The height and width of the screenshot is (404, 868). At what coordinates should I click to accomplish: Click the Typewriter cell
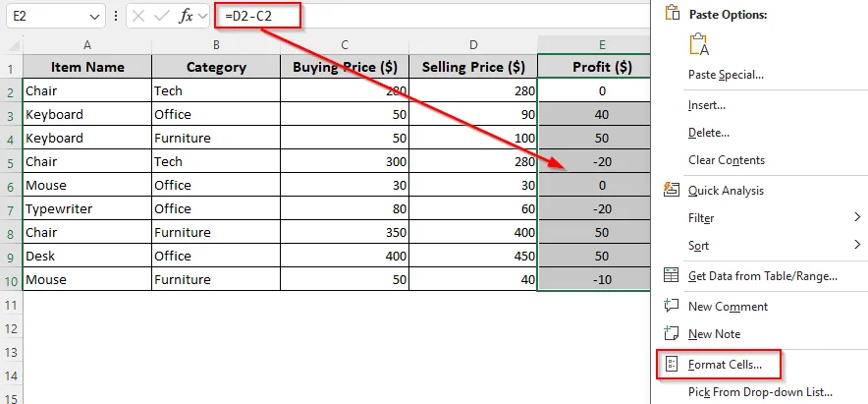[x=87, y=208]
